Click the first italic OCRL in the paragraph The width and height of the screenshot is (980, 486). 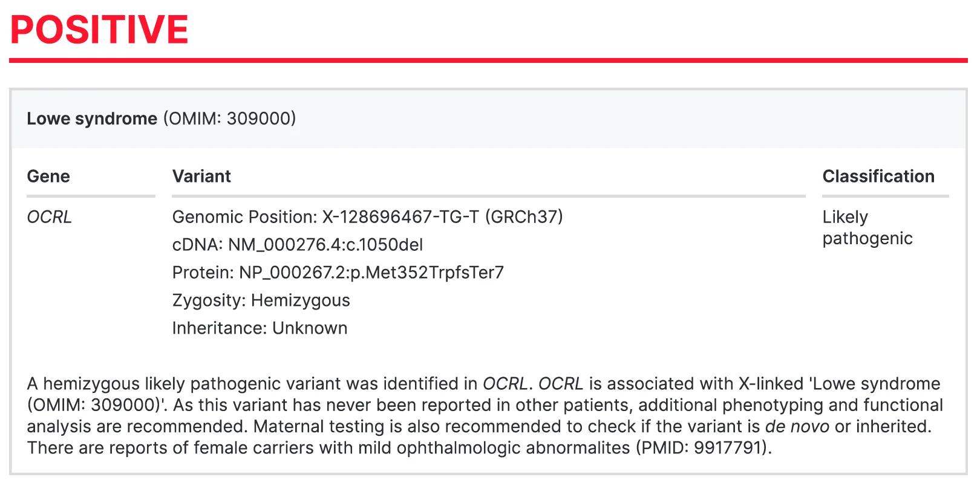point(505,384)
